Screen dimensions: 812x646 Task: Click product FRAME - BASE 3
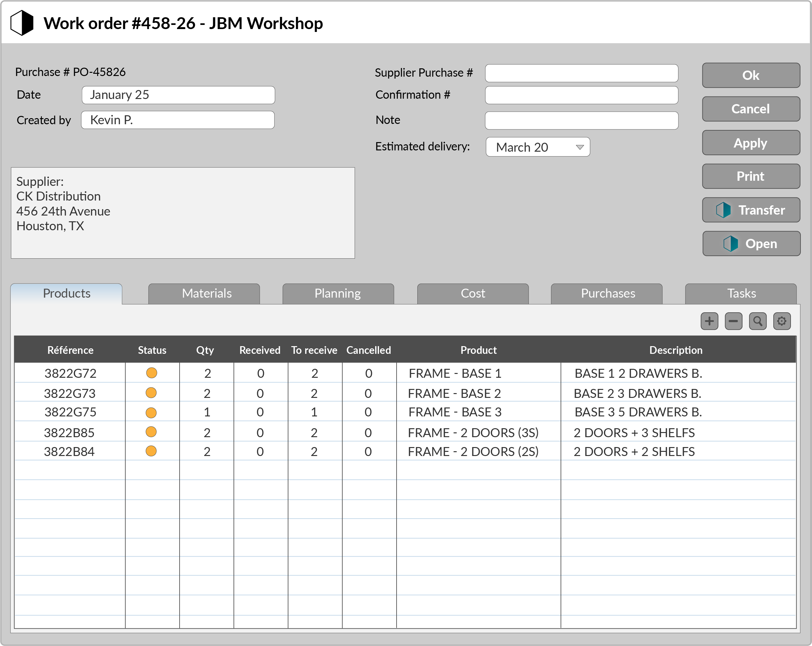click(x=455, y=412)
